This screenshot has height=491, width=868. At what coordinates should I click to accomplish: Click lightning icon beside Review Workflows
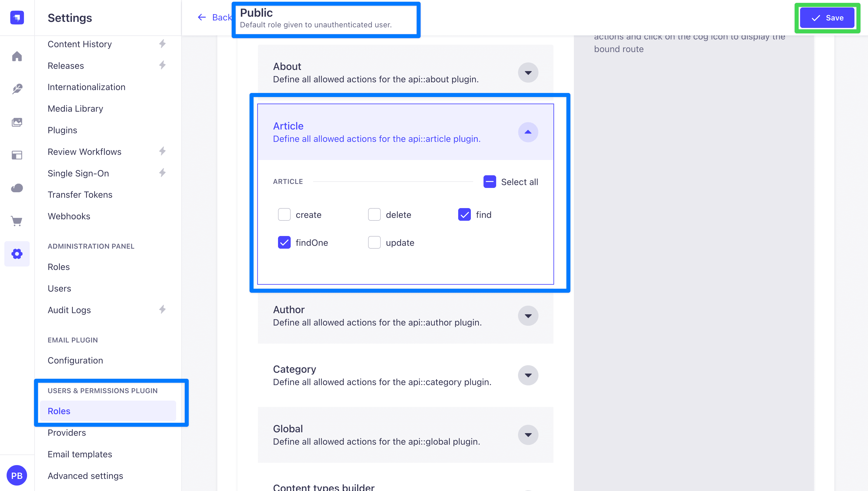[162, 151]
